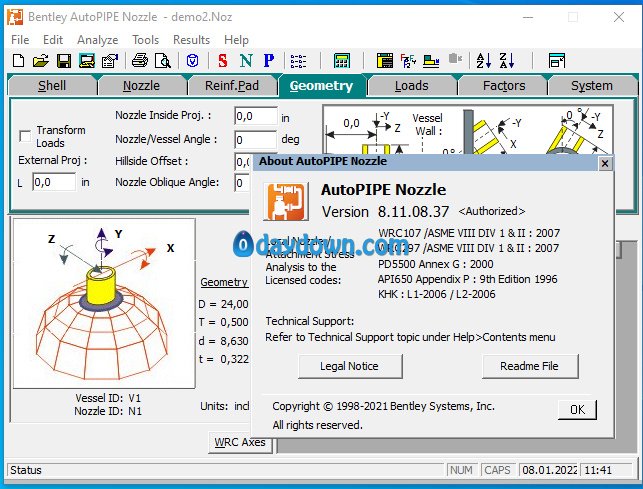Click the Legal Notice button

coord(350,366)
